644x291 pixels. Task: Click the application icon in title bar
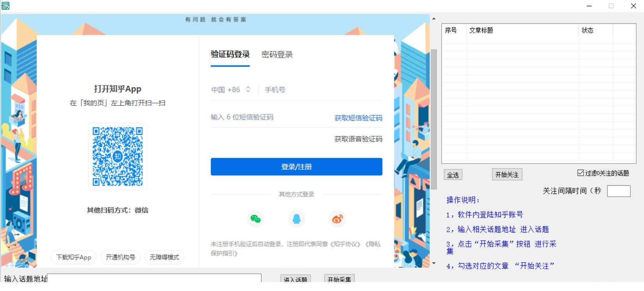[x=5, y=5]
